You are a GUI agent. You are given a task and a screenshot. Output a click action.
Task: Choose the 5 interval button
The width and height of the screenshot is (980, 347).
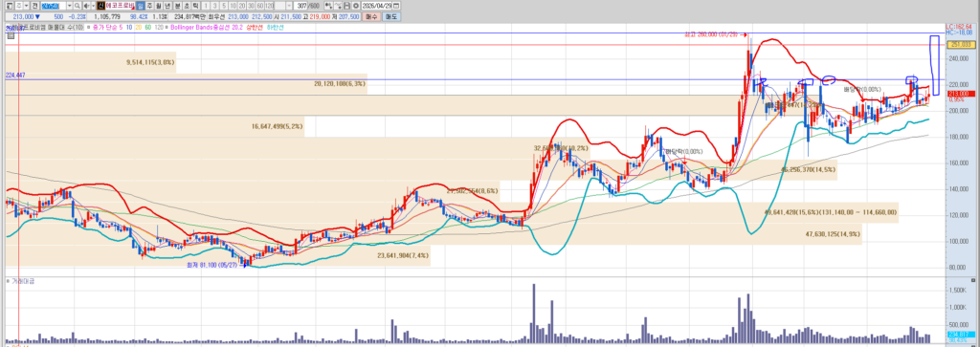pyautogui.click(x=224, y=6)
